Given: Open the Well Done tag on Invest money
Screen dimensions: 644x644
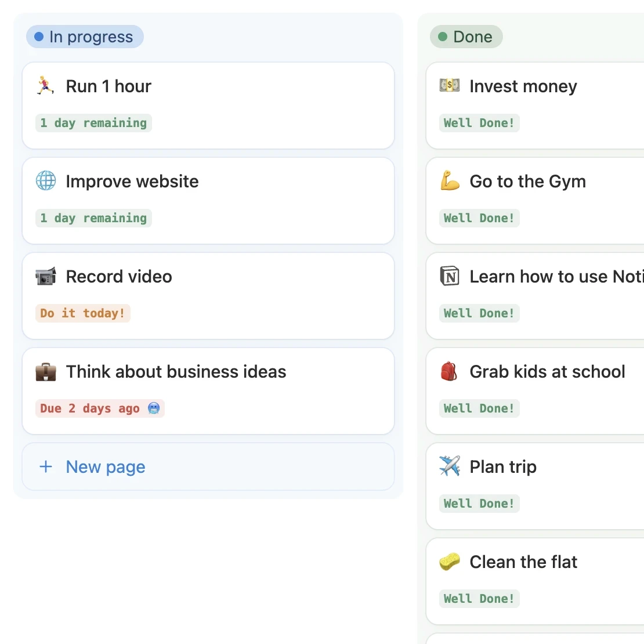Looking at the screenshot, I should pyautogui.click(x=479, y=122).
